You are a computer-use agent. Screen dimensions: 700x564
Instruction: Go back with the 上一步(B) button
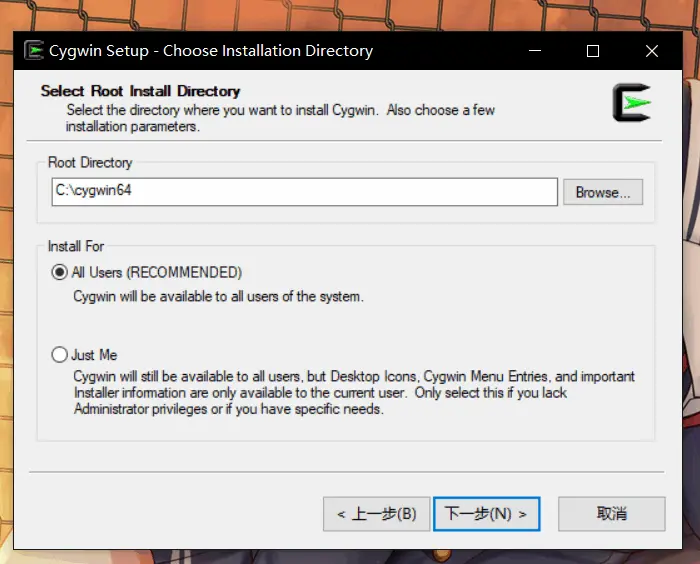pyautogui.click(x=376, y=514)
